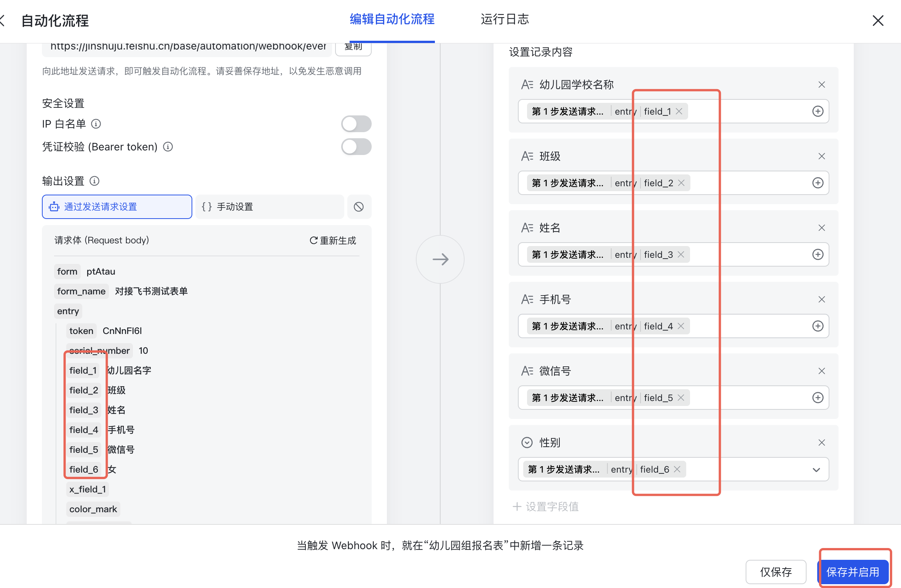This screenshot has width=901, height=588.
Task: Add a variable to 微信号 with plus icon
Action: [818, 398]
